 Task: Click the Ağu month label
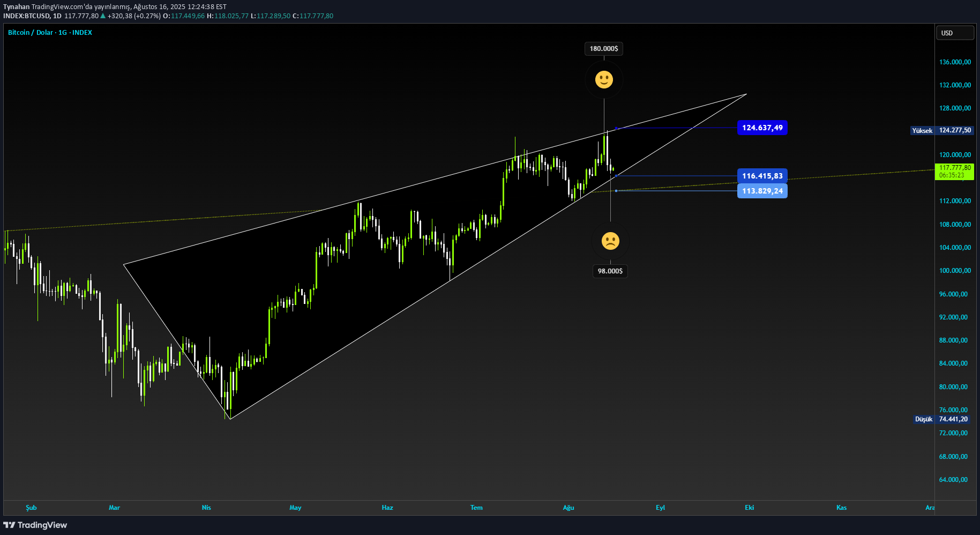coord(568,508)
